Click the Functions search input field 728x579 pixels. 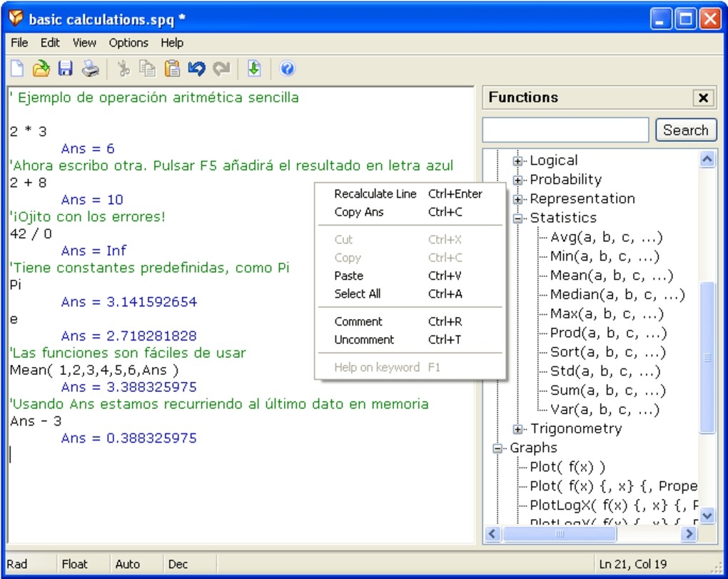point(565,130)
